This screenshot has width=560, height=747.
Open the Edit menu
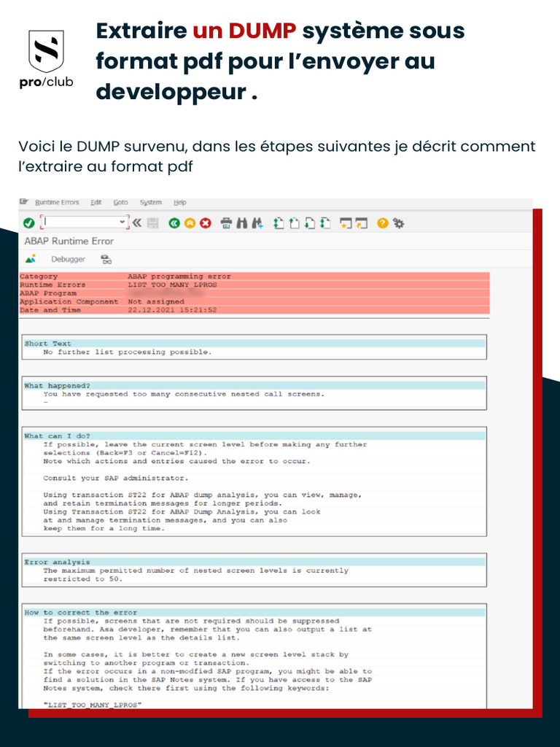click(x=96, y=203)
